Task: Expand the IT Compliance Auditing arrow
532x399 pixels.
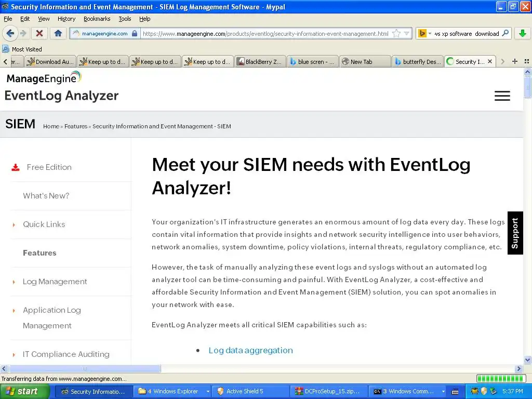Action: click(x=14, y=354)
